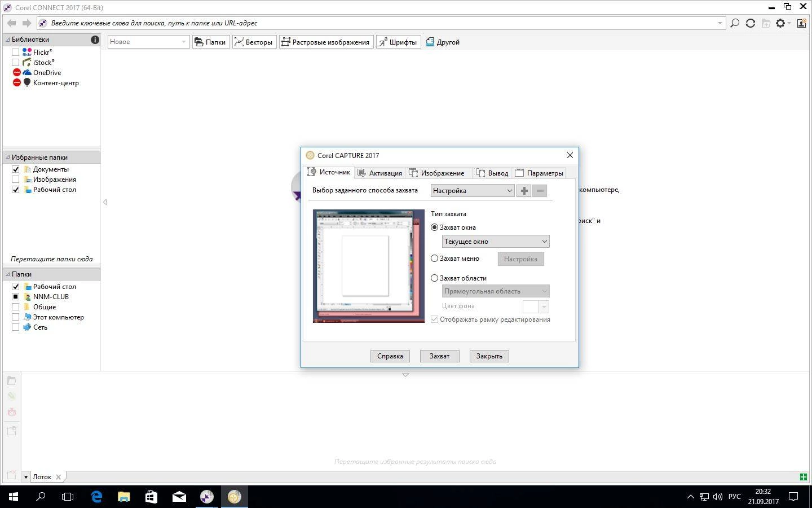Click the green add tray icon
The width and height of the screenshot is (812, 508).
pos(804,477)
